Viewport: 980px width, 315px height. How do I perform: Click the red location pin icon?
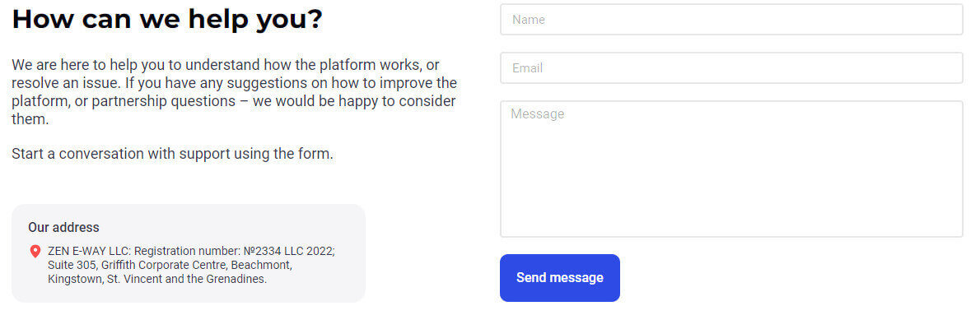(x=35, y=252)
